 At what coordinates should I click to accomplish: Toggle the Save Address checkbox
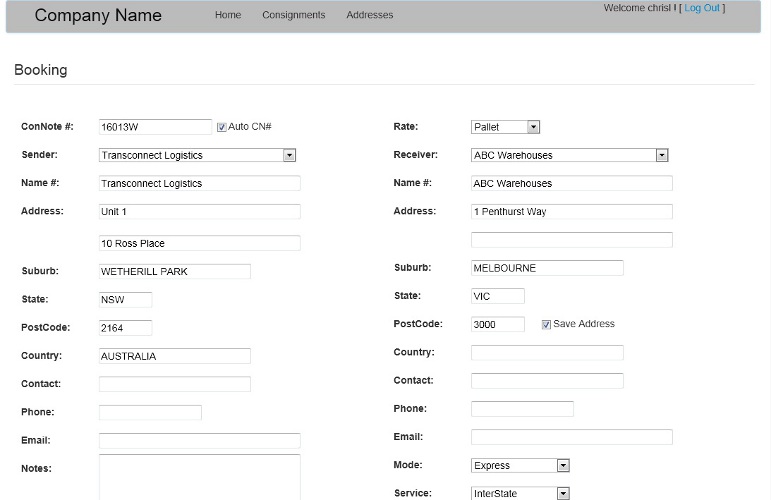point(546,324)
